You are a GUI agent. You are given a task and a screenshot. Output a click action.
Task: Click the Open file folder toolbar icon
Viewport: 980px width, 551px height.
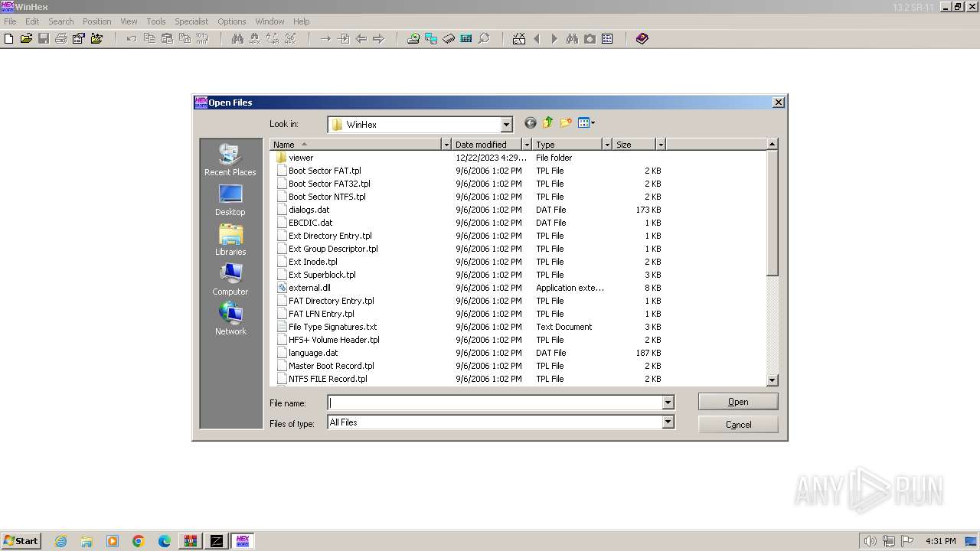[26, 38]
